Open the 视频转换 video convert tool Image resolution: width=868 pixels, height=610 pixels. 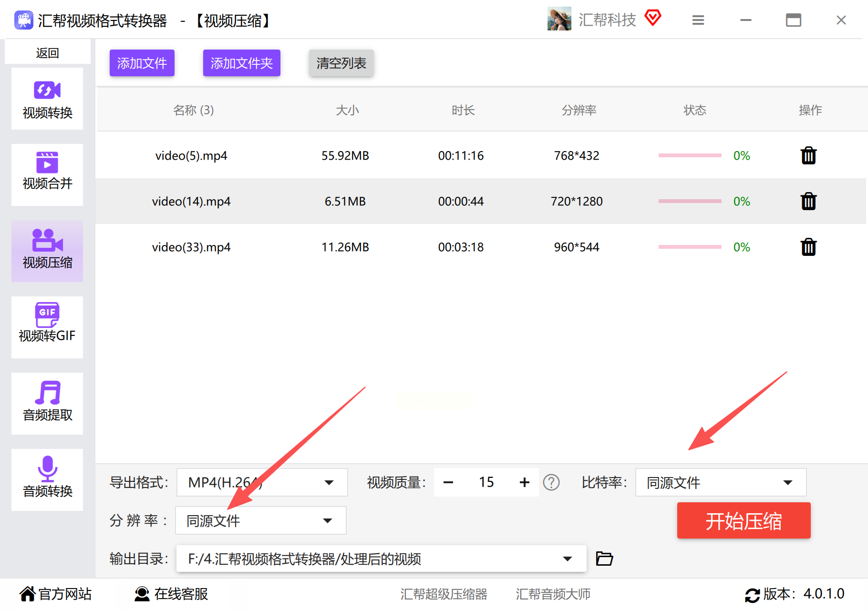(47, 99)
